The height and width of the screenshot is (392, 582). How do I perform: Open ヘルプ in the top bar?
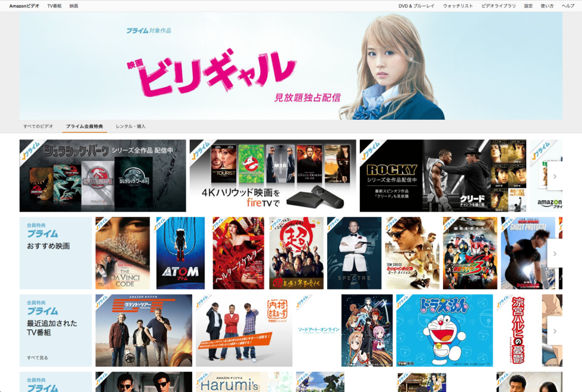click(568, 6)
